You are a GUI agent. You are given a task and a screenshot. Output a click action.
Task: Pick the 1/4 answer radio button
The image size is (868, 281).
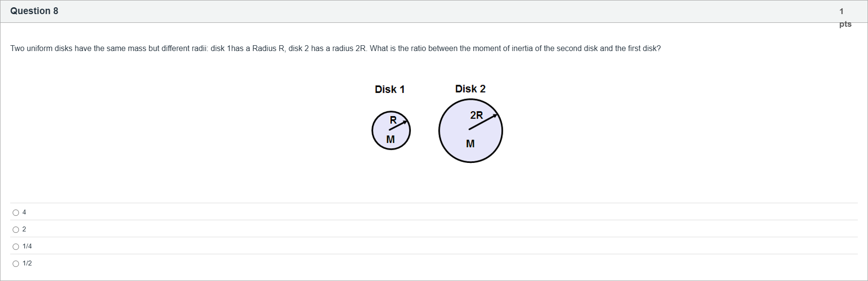point(16,246)
